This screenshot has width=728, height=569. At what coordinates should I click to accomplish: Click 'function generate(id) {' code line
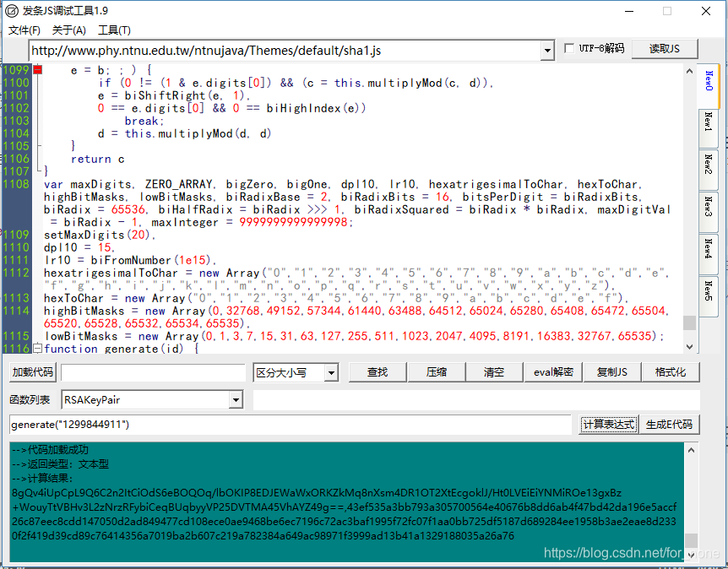122,349
